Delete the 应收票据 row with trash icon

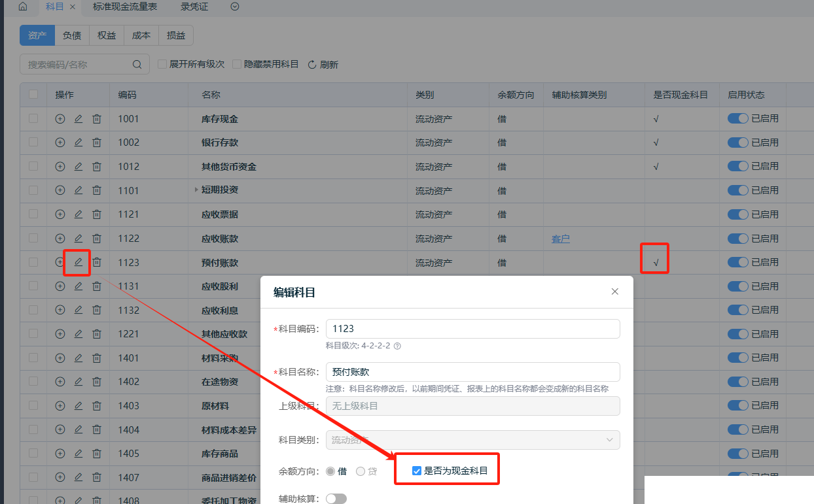pyautogui.click(x=97, y=214)
